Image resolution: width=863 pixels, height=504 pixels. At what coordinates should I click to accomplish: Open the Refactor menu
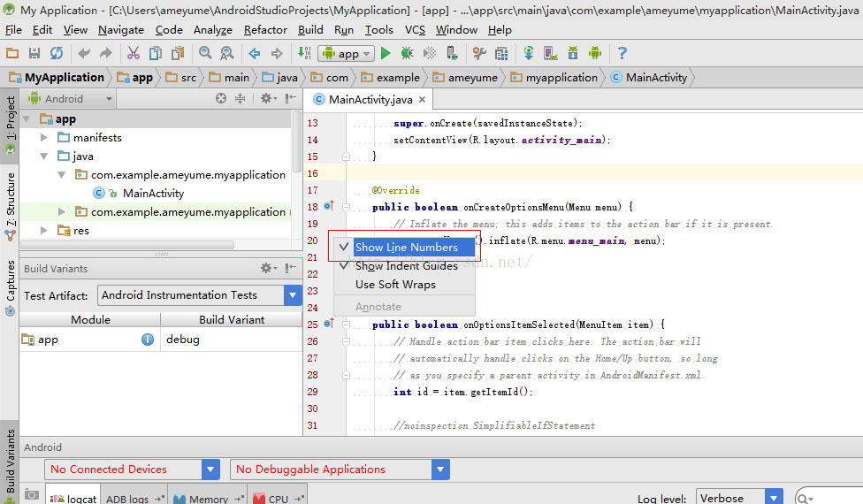click(265, 30)
